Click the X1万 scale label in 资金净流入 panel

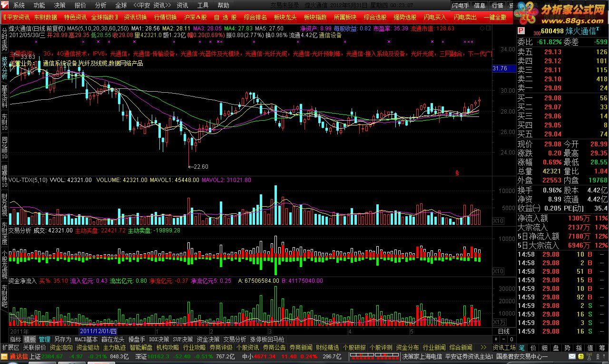499,323
